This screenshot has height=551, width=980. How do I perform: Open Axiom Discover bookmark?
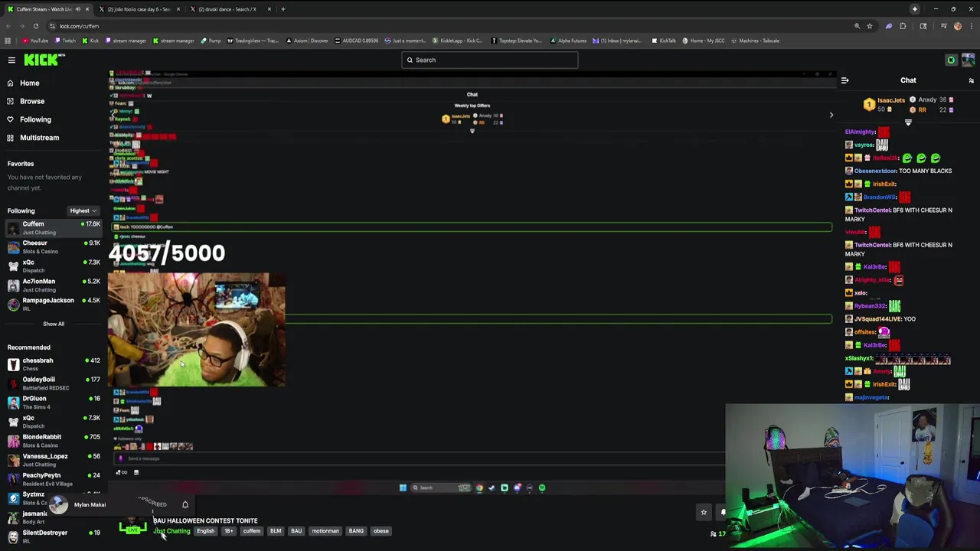click(308, 41)
